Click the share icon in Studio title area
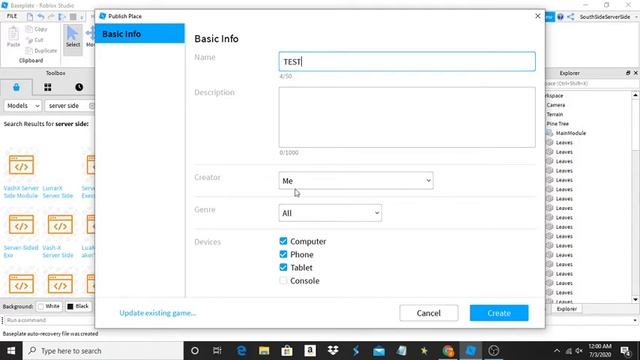640x360 pixels. [571, 17]
